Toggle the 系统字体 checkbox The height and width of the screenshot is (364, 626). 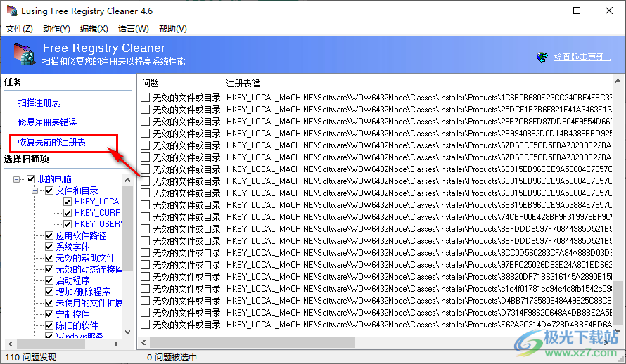tap(49, 247)
